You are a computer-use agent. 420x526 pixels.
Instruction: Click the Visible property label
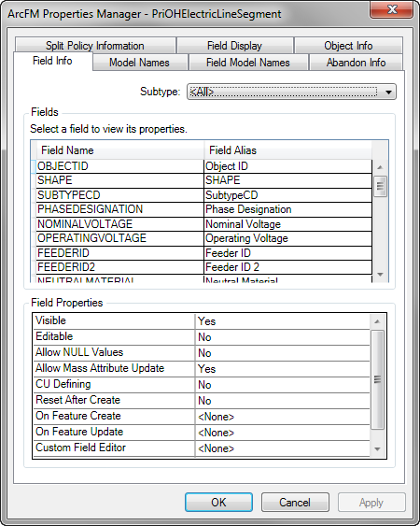(x=50, y=320)
